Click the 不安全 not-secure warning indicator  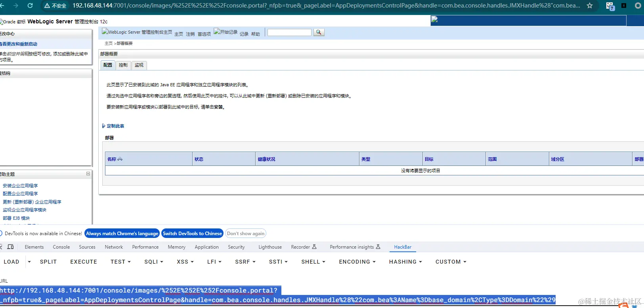[x=55, y=6]
